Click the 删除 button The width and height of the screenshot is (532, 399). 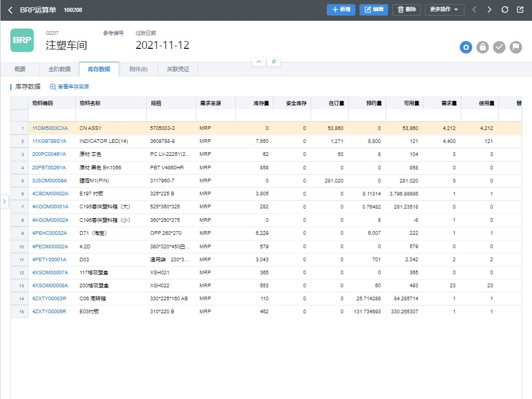tap(406, 9)
